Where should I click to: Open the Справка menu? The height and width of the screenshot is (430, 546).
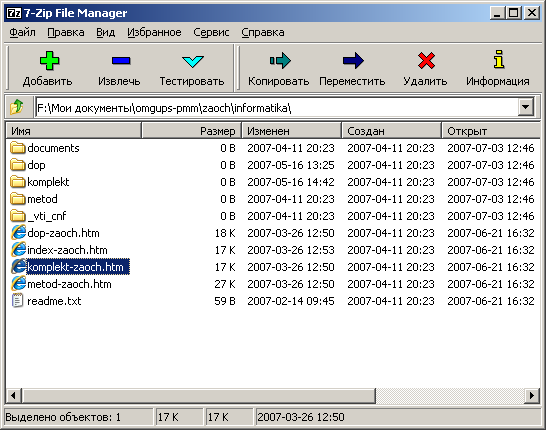pyautogui.click(x=263, y=32)
